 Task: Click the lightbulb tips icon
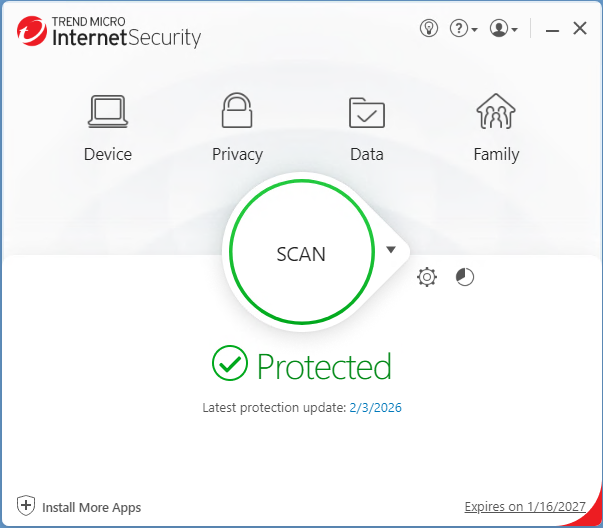(429, 29)
